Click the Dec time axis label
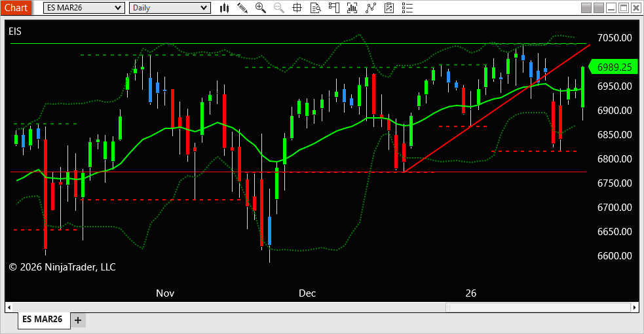 307,293
